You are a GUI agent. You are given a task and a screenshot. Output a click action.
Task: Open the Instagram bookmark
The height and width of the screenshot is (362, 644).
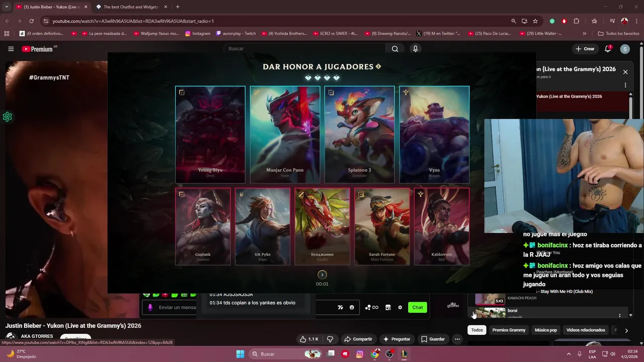click(x=198, y=34)
